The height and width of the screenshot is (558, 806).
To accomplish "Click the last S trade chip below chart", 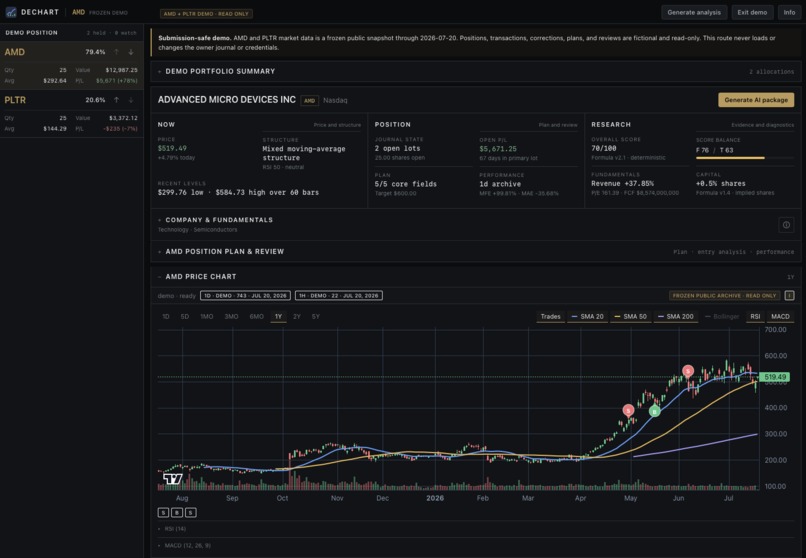I will (191, 512).
